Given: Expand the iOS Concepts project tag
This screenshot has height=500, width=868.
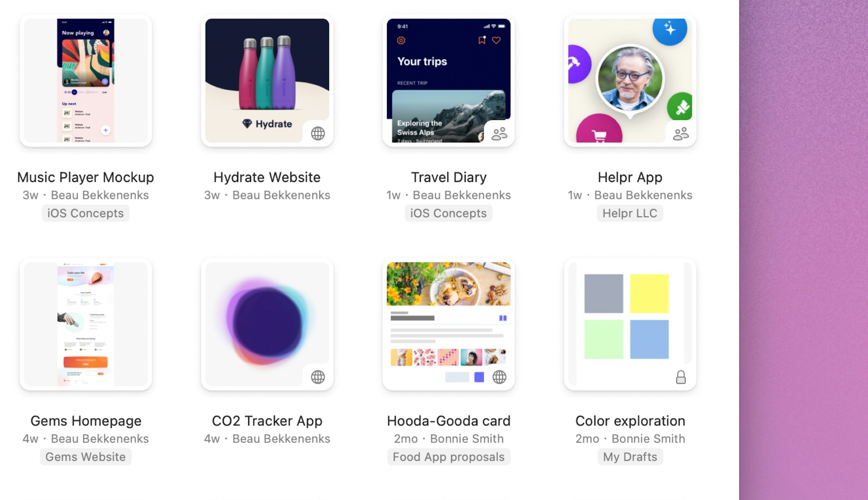Looking at the screenshot, I should (x=85, y=213).
